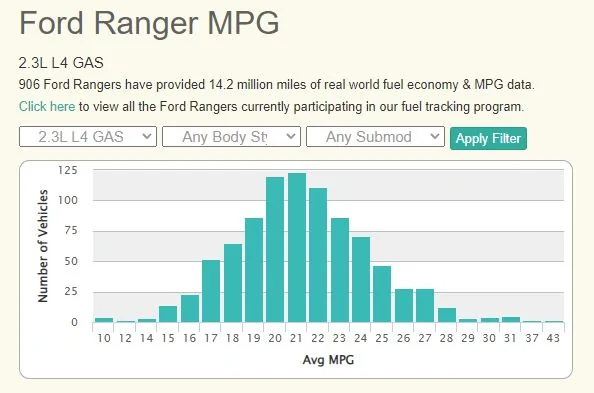Select the 10 MPG histogram bar
The width and height of the screenshot is (594, 393).
(x=104, y=320)
